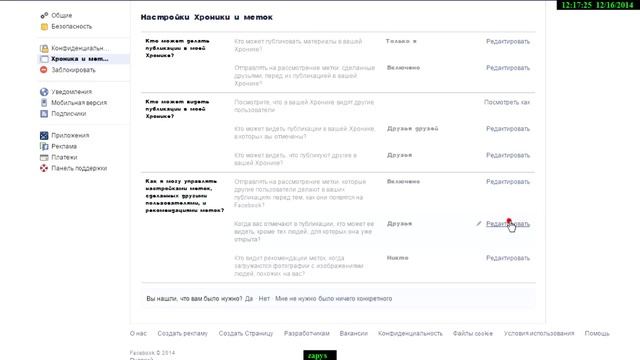Answer Да to feedback question
The width and height of the screenshot is (640, 360).
pyautogui.click(x=249, y=299)
